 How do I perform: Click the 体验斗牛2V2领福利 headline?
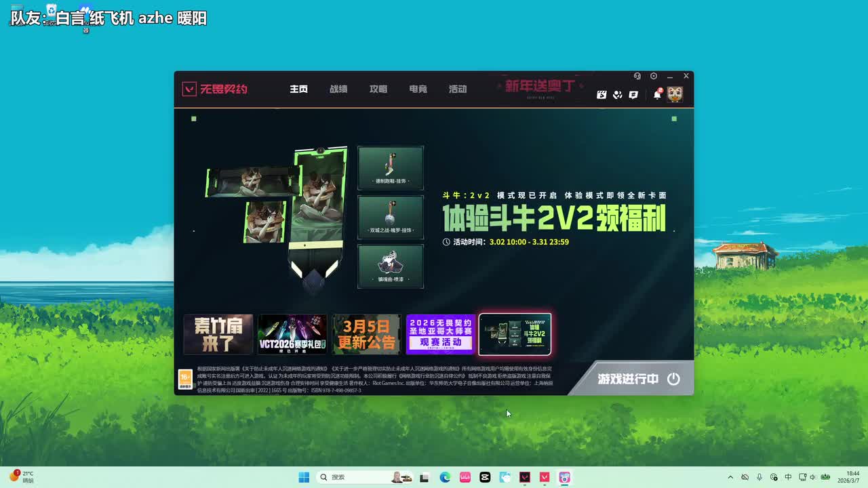(554, 219)
